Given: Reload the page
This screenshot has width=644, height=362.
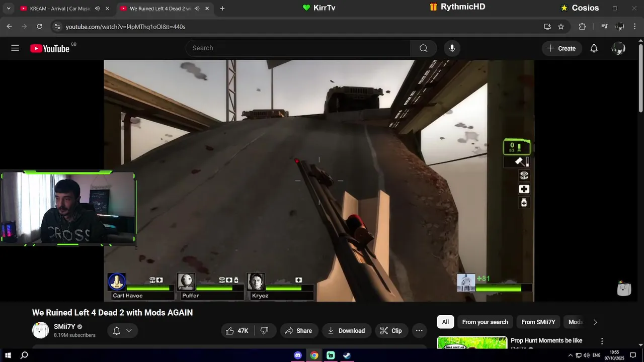Looking at the screenshot, I should click(x=40, y=27).
